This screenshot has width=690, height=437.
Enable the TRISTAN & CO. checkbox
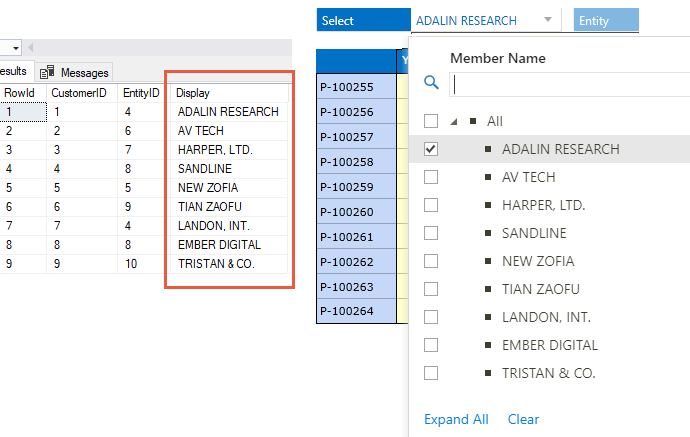431,373
